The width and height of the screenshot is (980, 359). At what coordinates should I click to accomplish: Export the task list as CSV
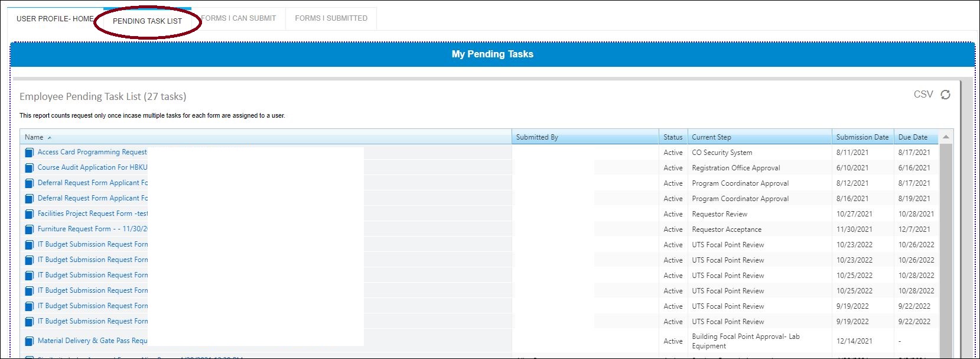923,94
